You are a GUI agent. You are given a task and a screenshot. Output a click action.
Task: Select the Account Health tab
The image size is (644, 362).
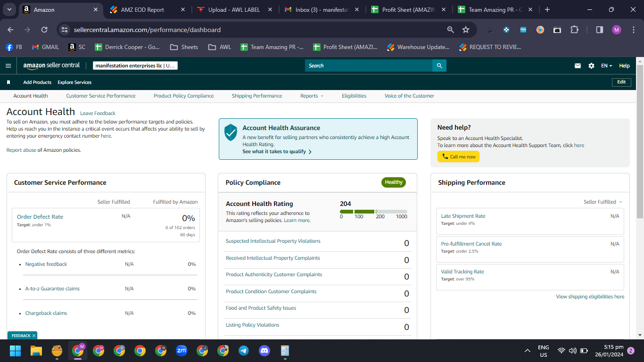tap(31, 96)
